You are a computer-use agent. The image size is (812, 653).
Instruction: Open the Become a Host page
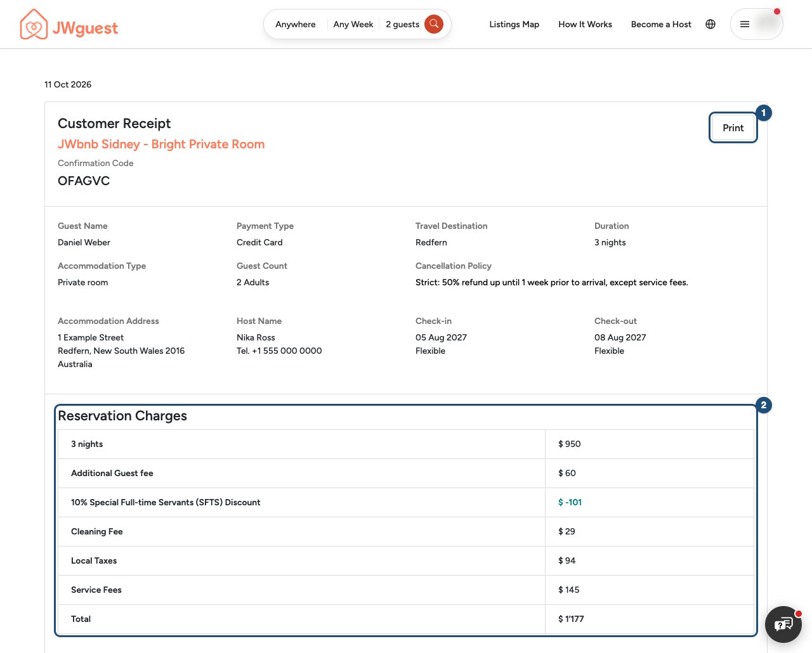tap(661, 24)
